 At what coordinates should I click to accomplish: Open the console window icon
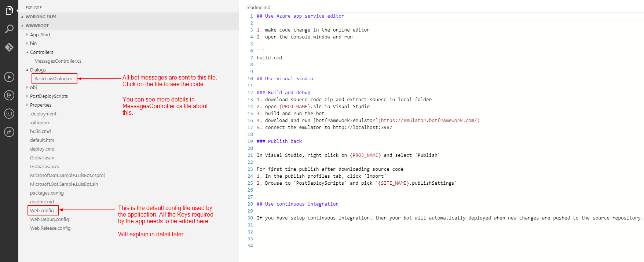click(x=9, y=114)
